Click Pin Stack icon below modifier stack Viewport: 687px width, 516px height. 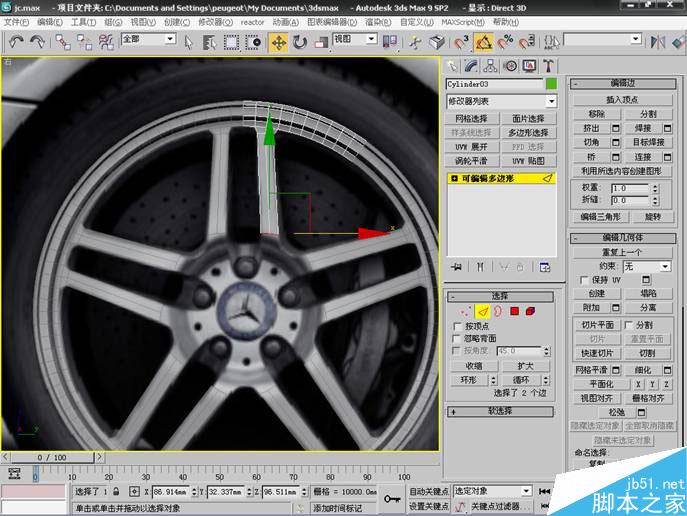pos(457,267)
